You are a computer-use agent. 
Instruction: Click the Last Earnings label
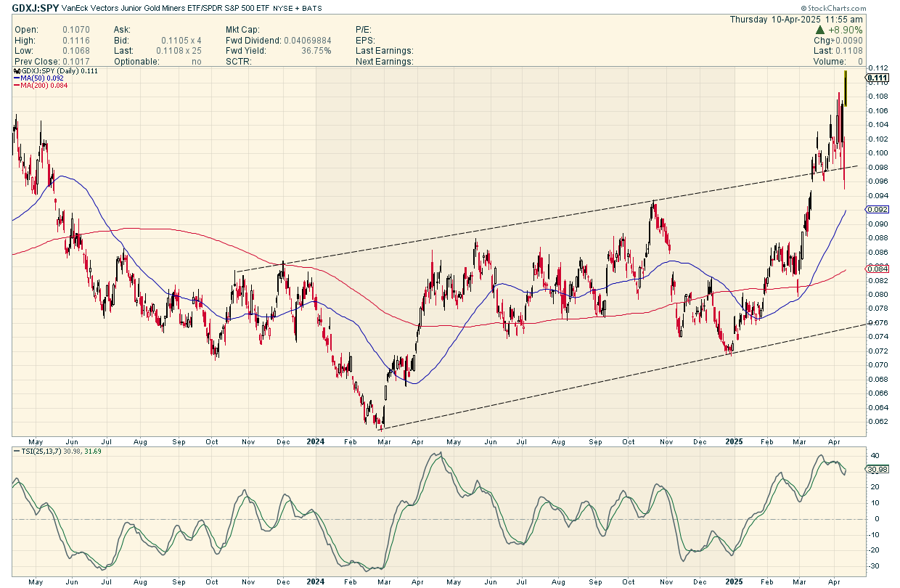pyautogui.click(x=385, y=51)
